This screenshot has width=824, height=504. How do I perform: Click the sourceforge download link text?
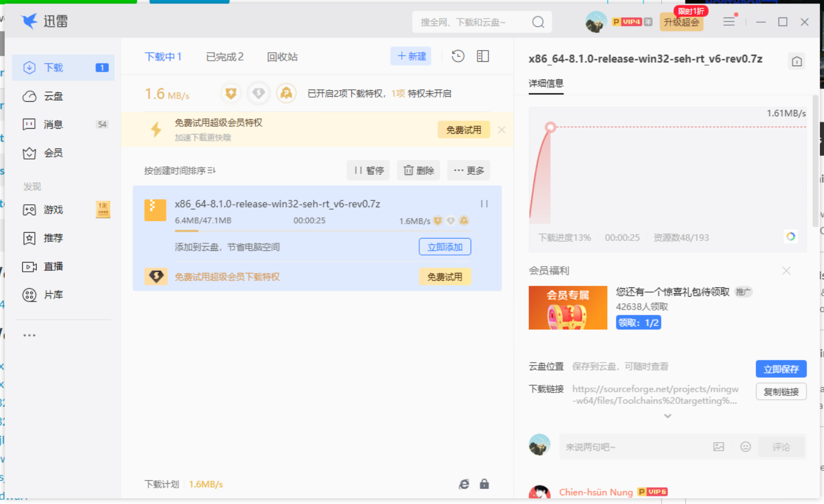coord(655,395)
